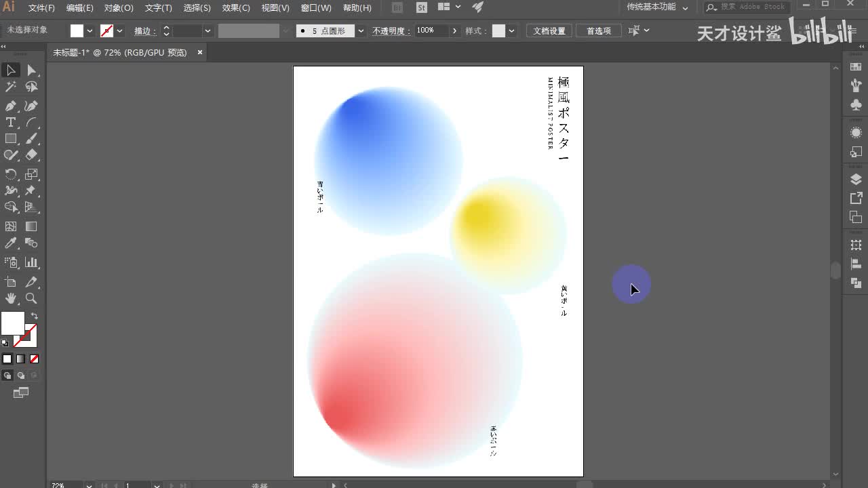The height and width of the screenshot is (488, 868).
Task: Open 效果(C) menu
Action: click(236, 7)
